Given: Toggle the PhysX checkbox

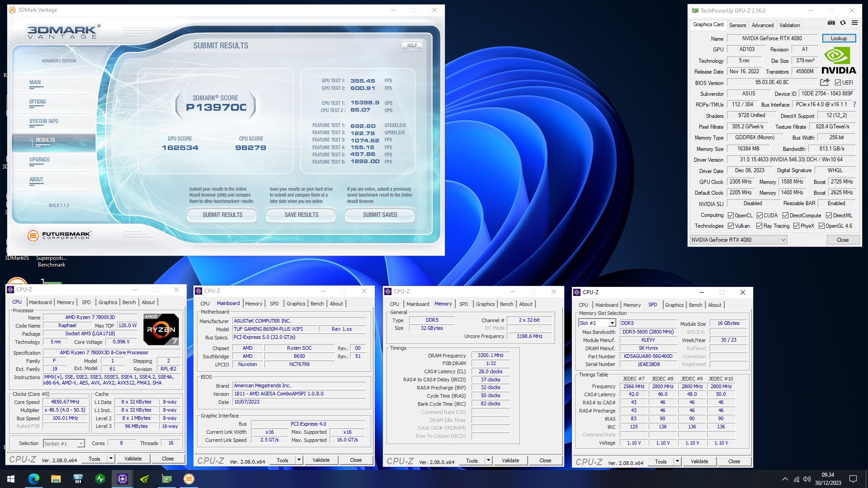Looking at the screenshot, I should pos(796,226).
